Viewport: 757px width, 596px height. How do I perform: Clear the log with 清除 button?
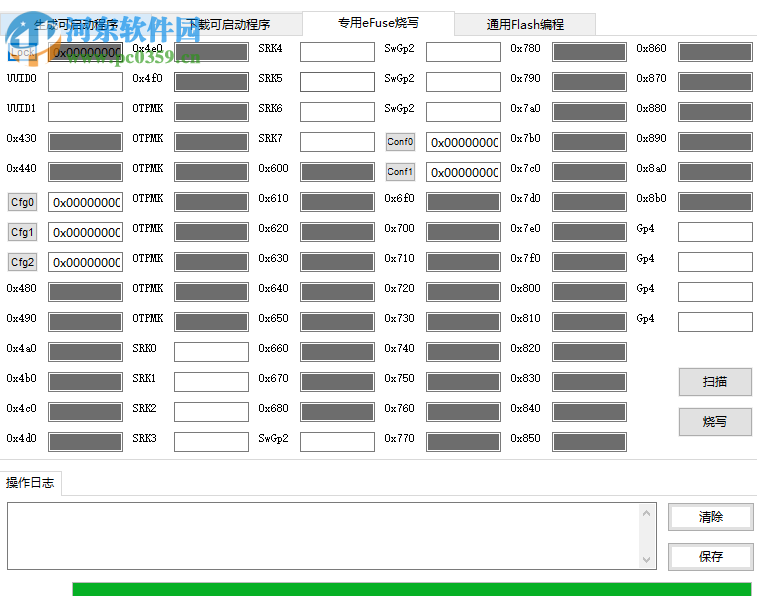pyautogui.click(x=711, y=517)
